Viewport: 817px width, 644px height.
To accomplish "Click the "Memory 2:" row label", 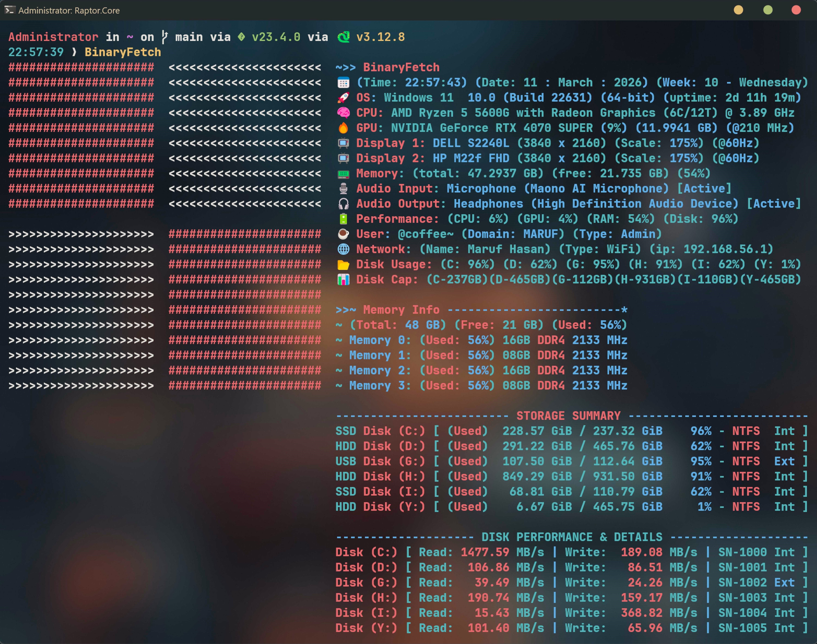I will tap(380, 370).
